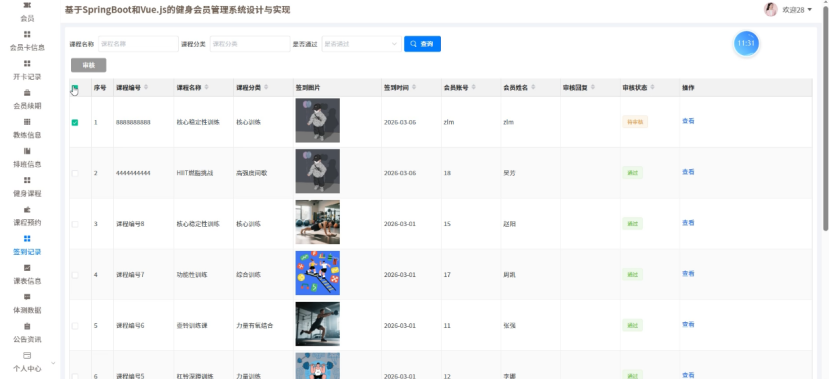Open cartoon ladder image in row 4
This screenshot has height=379, width=829.
(x=317, y=273)
